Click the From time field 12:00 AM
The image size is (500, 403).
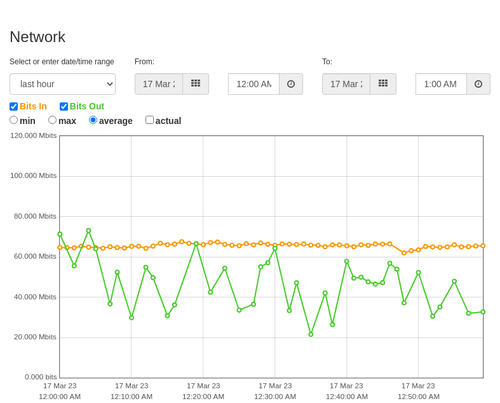pyautogui.click(x=254, y=84)
